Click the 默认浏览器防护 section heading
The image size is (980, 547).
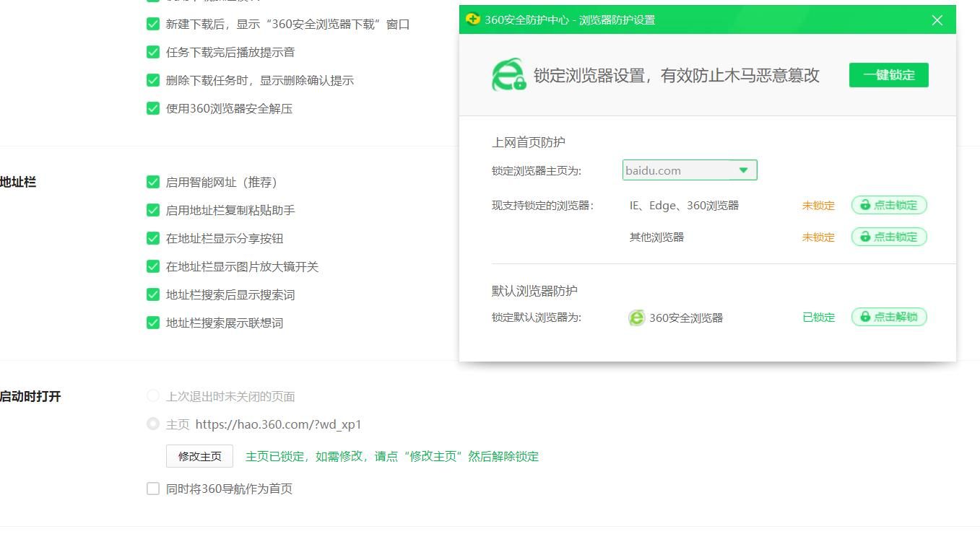pos(534,291)
